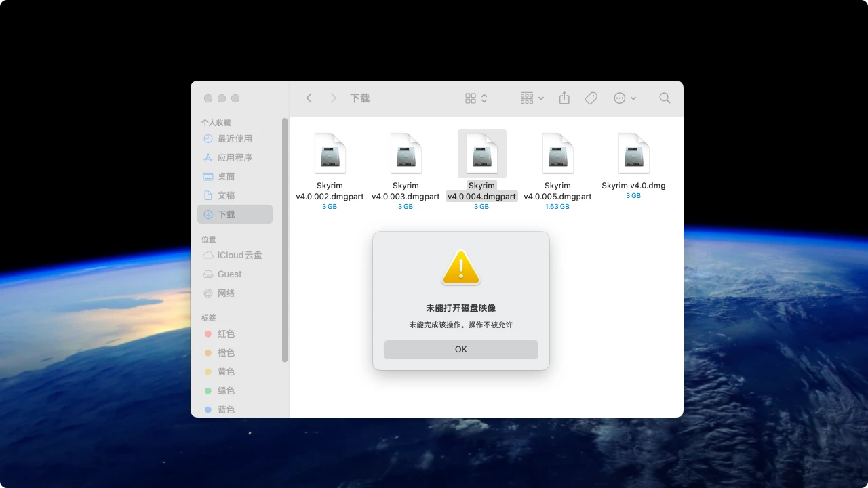This screenshot has width=868, height=488.
Task: Click the 标签 section header
Action: (x=208, y=318)
